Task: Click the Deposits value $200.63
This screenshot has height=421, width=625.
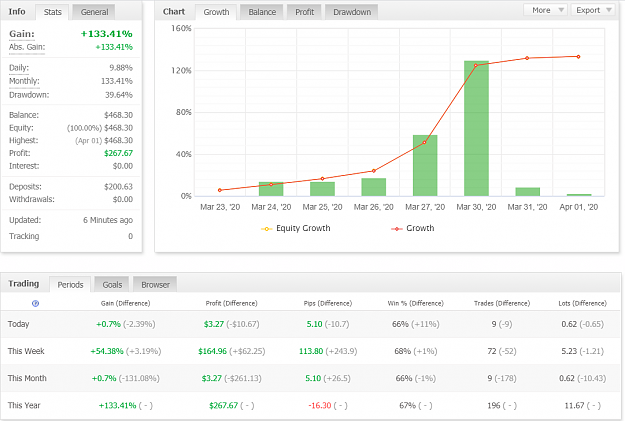Action: tap(118, 187)
